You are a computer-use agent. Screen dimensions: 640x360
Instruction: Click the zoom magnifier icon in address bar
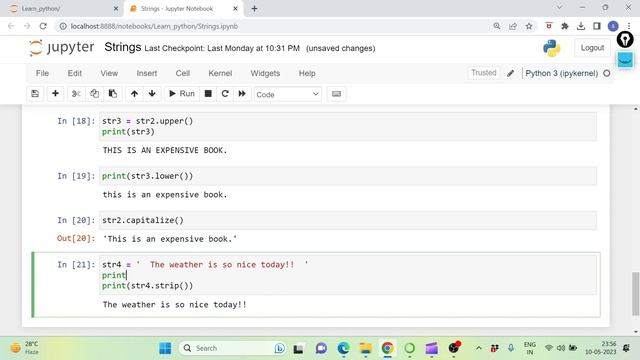497,26
